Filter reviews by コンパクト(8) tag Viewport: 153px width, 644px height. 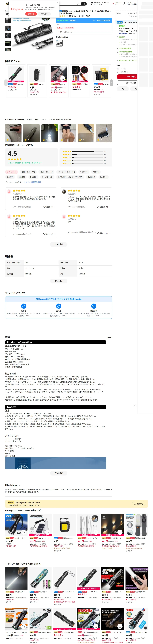pos(47,177)
